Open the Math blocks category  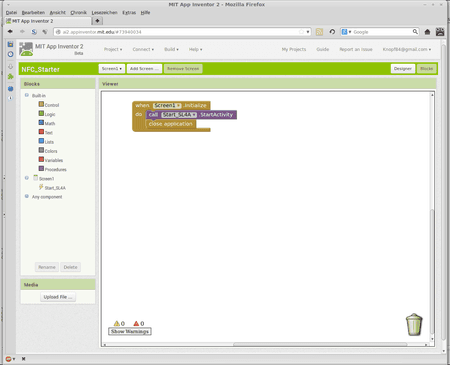47,123
